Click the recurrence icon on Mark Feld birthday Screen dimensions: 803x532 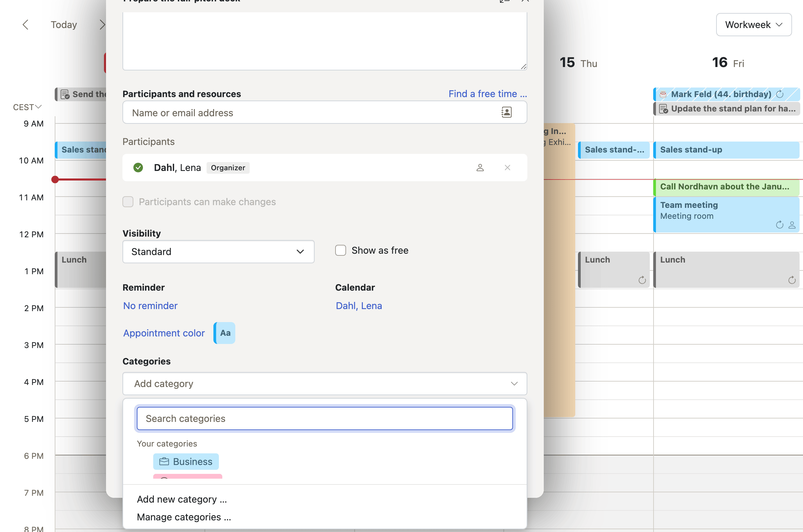[780, 94]
